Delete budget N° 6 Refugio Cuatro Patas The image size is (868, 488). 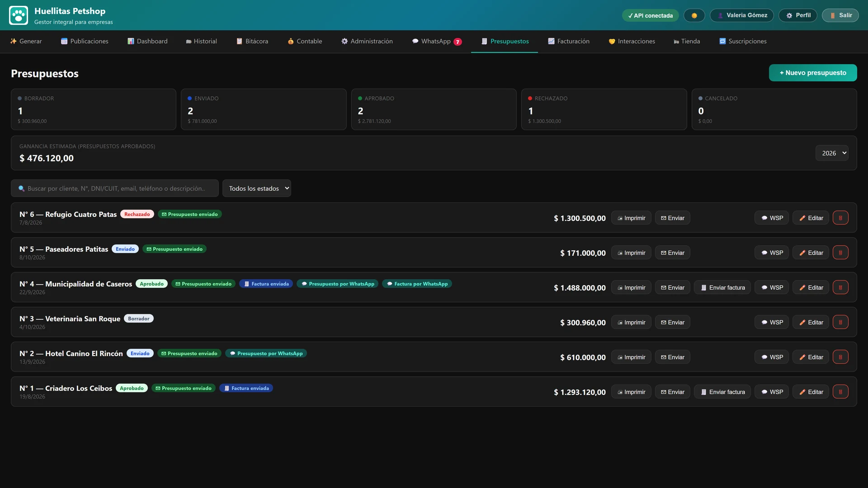840,218
